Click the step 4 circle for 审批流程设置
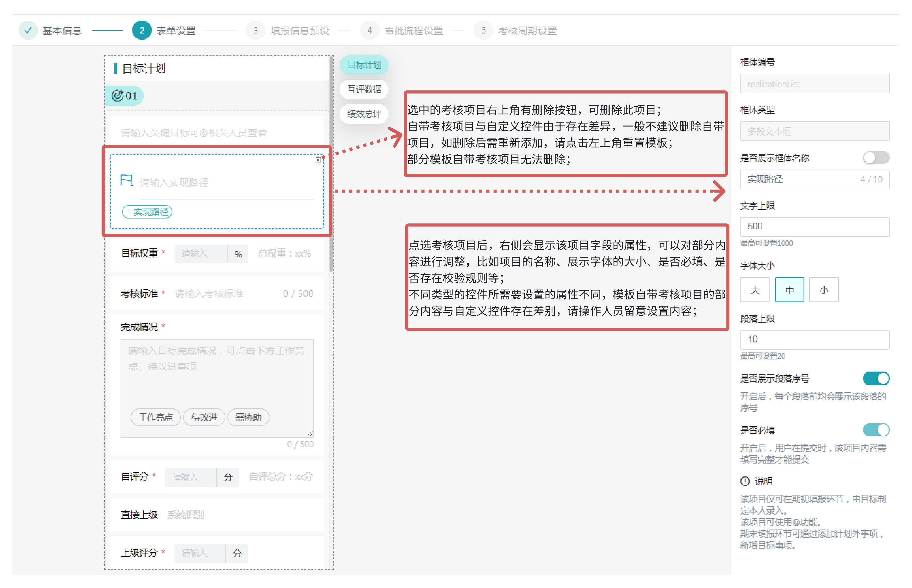 (369, 31)
